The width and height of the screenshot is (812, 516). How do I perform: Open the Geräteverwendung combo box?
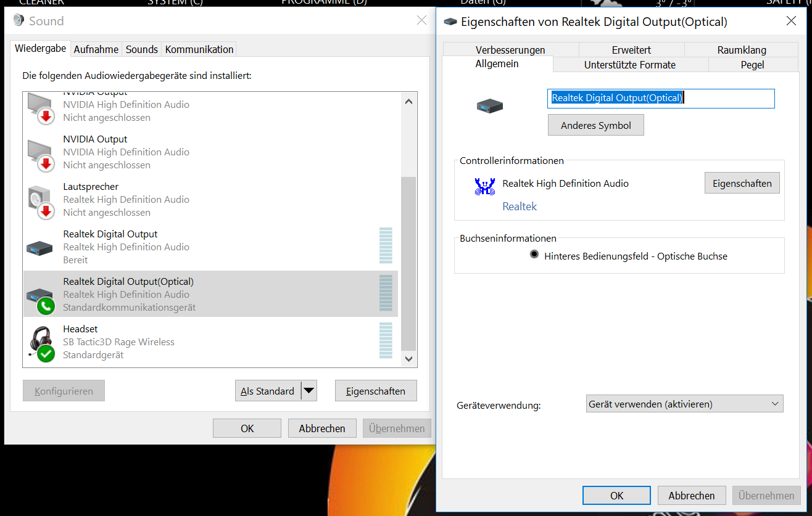pos(684,404)
